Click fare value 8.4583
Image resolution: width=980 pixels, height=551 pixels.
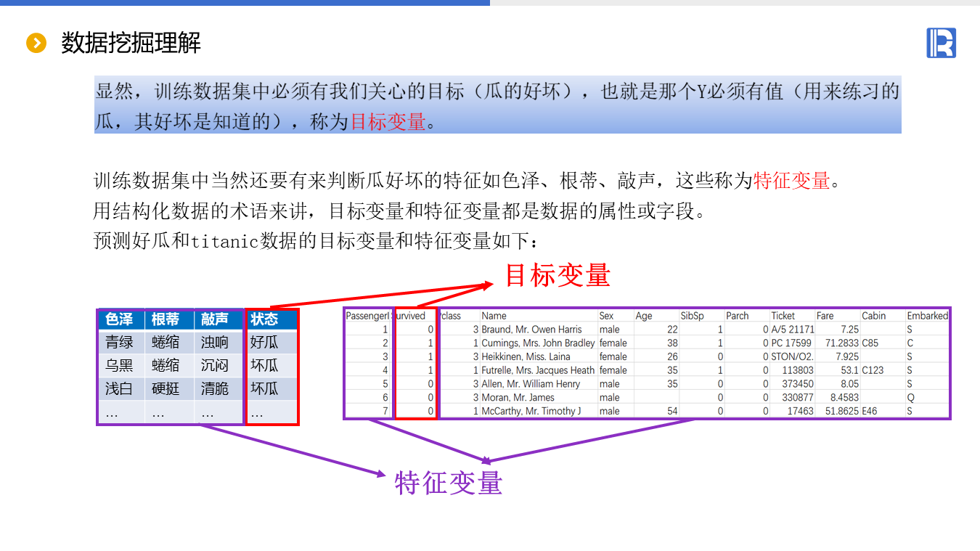(x=844, y=397)
